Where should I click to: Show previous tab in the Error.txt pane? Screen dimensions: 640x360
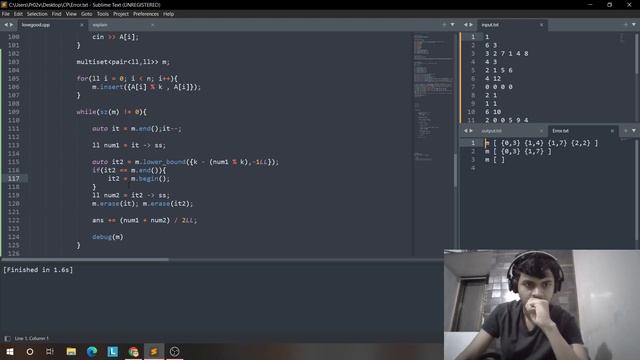pos(466,131)
